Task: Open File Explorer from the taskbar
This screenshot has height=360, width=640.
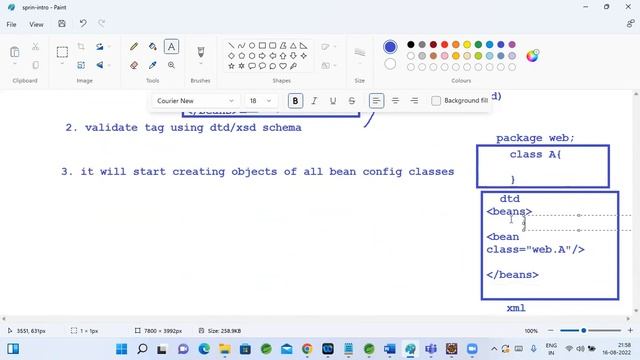Action: pyautogui.click(x=224, y=349)
